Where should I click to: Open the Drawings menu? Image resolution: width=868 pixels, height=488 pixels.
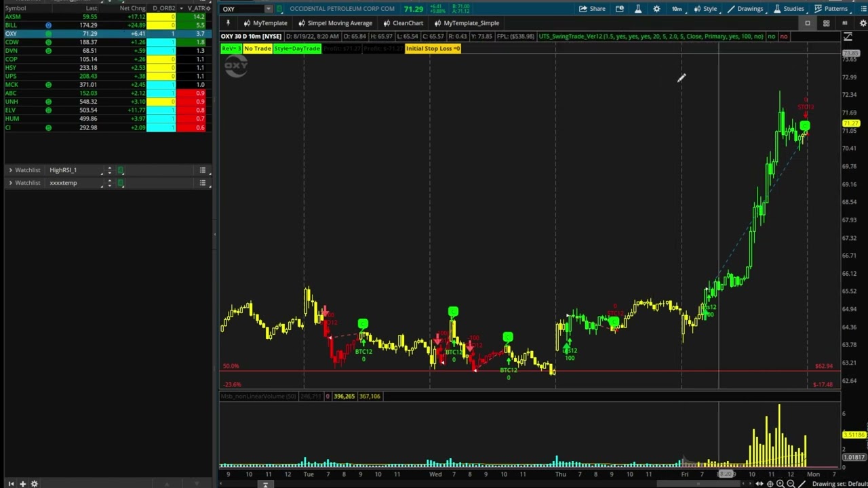pyautogui.click(x=745, y=9)
